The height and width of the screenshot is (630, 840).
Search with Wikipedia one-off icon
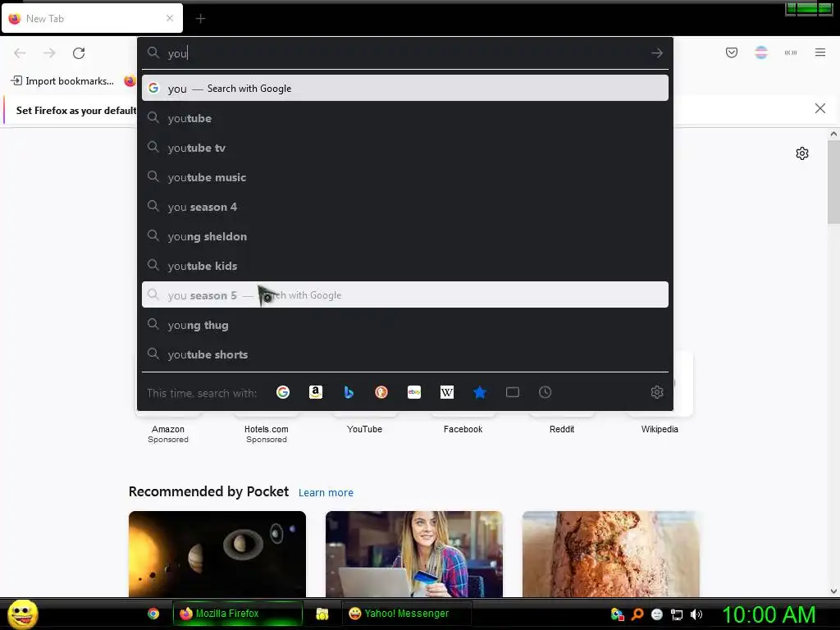pyautogui.click(x=447, y=393)
